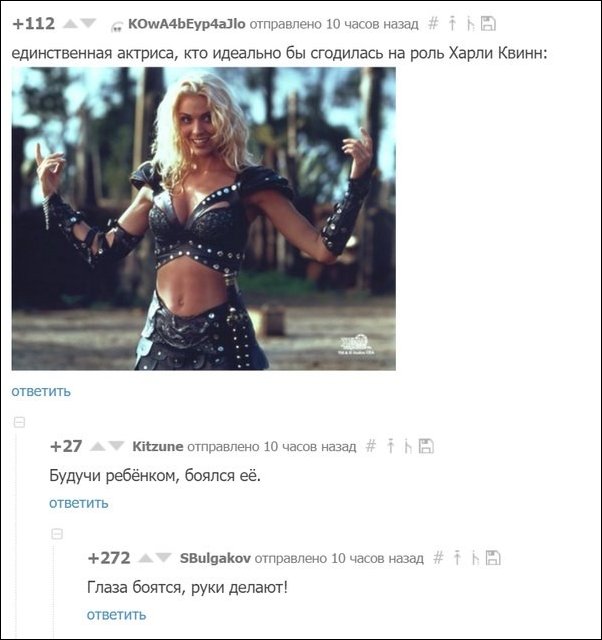Upvote the KOwA4bEyp4aJlo comment
The width and height of the screenshot is (602, 640).
[70, 24]
